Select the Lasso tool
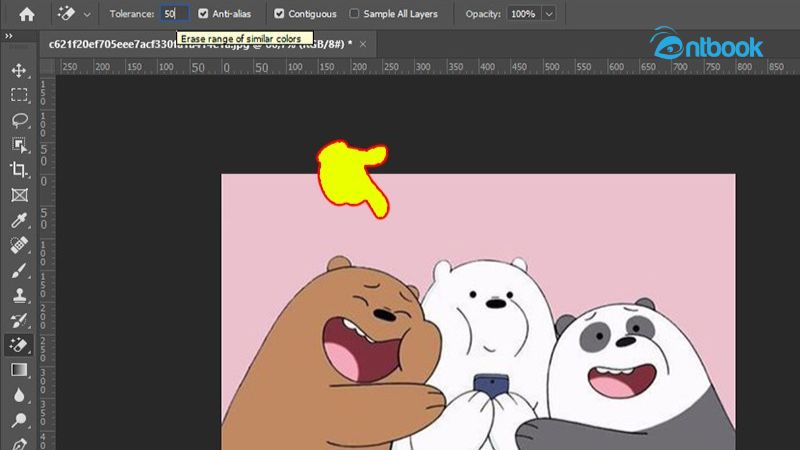 coord(19,120)
